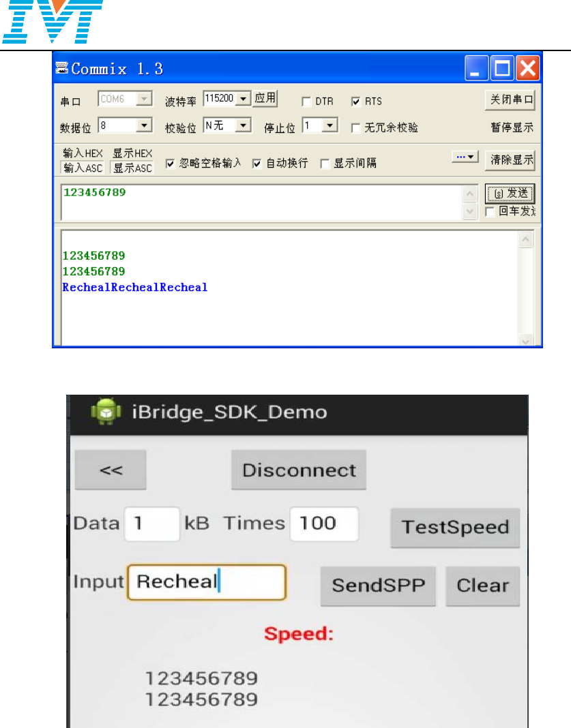Click the Android robot icon in iBridge_SDK_Demo

(x=106, y=411)
